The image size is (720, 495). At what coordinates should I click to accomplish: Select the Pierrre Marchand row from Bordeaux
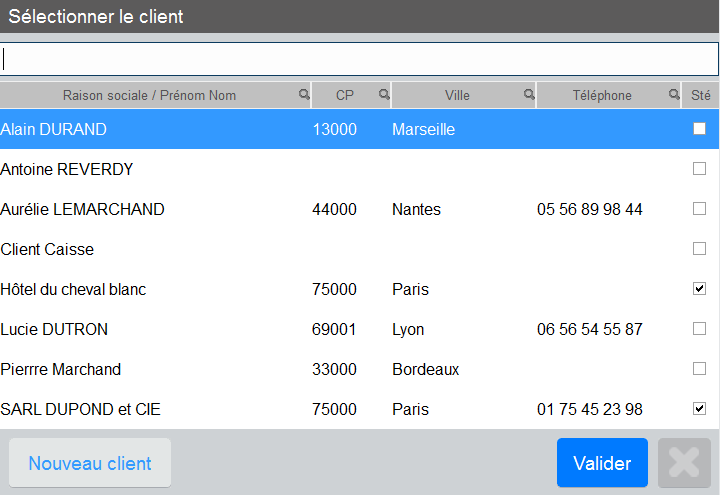click(x=359, y=369)
